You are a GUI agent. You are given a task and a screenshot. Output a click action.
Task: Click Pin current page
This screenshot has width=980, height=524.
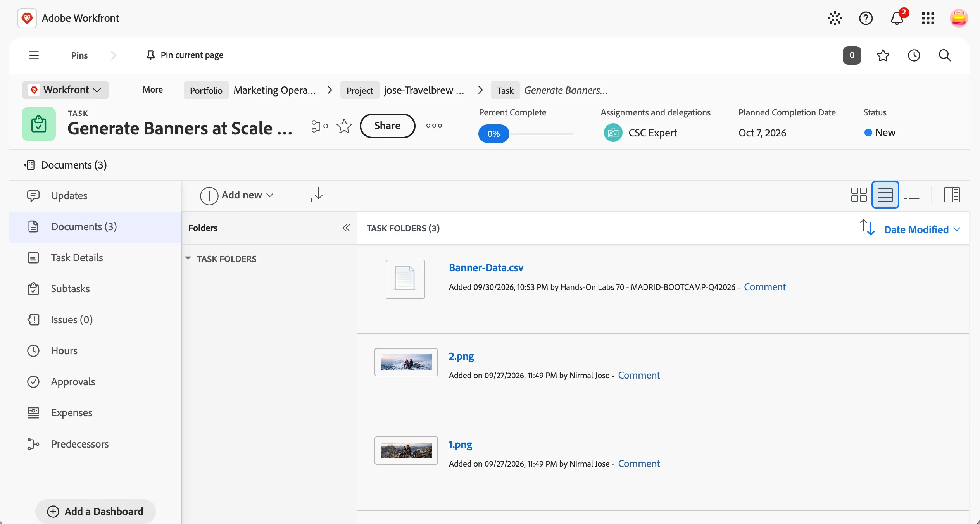click(185, 55)
